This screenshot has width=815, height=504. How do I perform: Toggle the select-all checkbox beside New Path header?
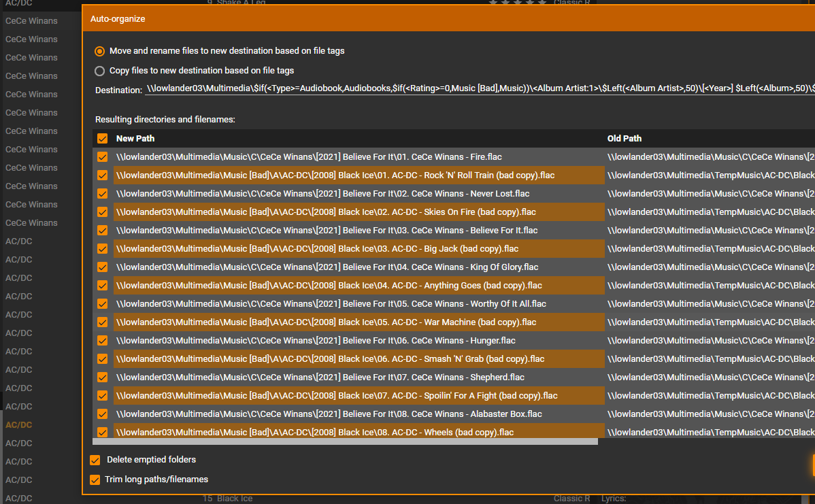pyautogui.click(x=103, y=139)
